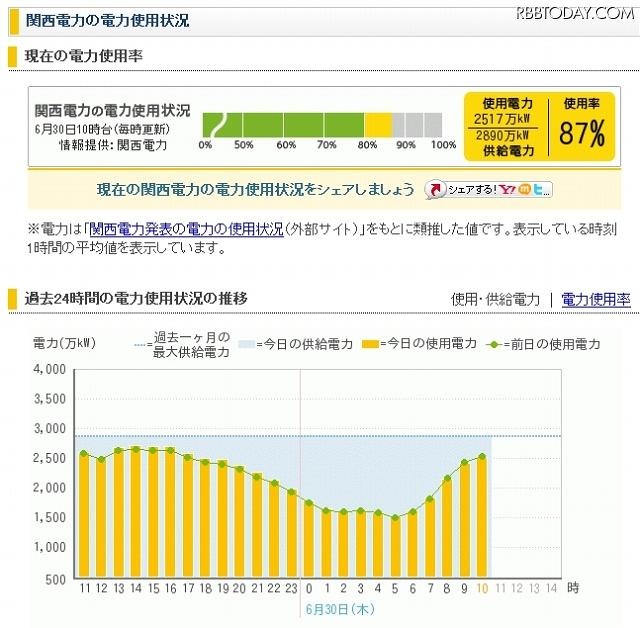This screenshot has width=640, height=628.
Task: Click the yellow 80% segment of usage bar
Action: (x=378, y=125)
